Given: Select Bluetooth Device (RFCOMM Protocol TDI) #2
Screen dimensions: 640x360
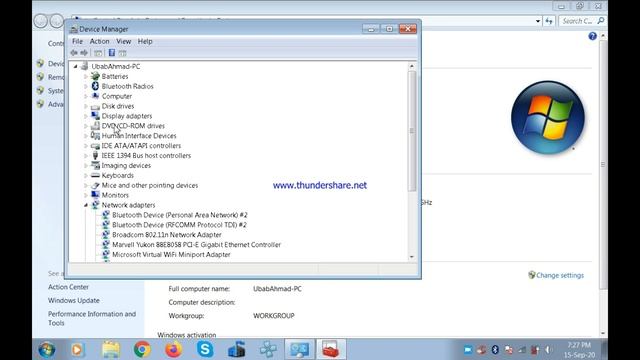Looking at the screenshot, I should point(179,225).
